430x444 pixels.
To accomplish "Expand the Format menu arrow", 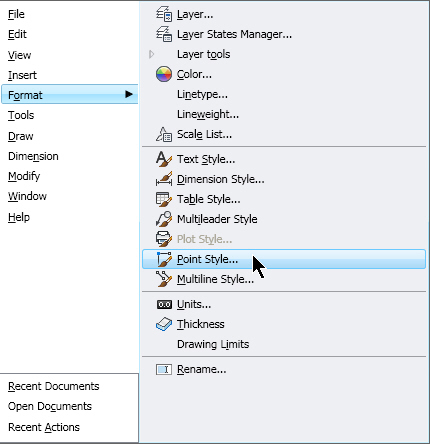I will (x=129, y=94).
